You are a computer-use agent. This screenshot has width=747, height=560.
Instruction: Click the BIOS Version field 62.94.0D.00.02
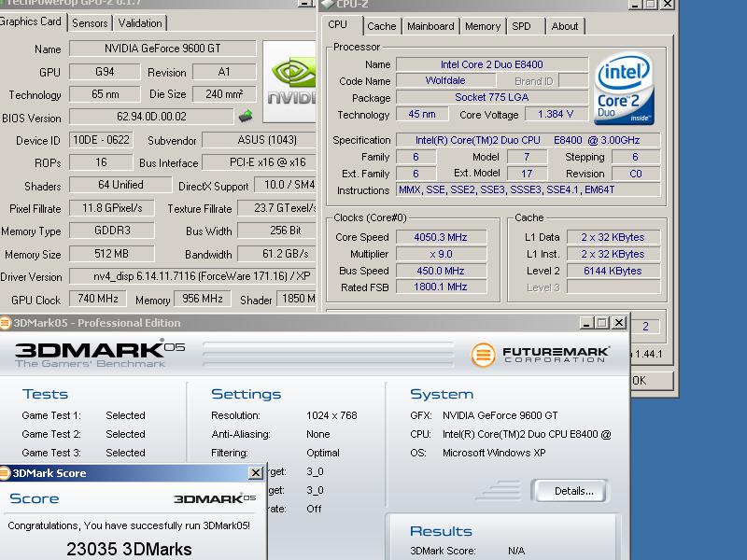tap(151, 117)
